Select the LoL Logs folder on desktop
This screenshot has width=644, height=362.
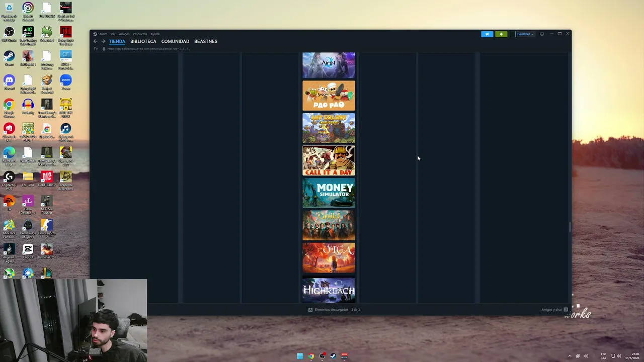(28, 179)
